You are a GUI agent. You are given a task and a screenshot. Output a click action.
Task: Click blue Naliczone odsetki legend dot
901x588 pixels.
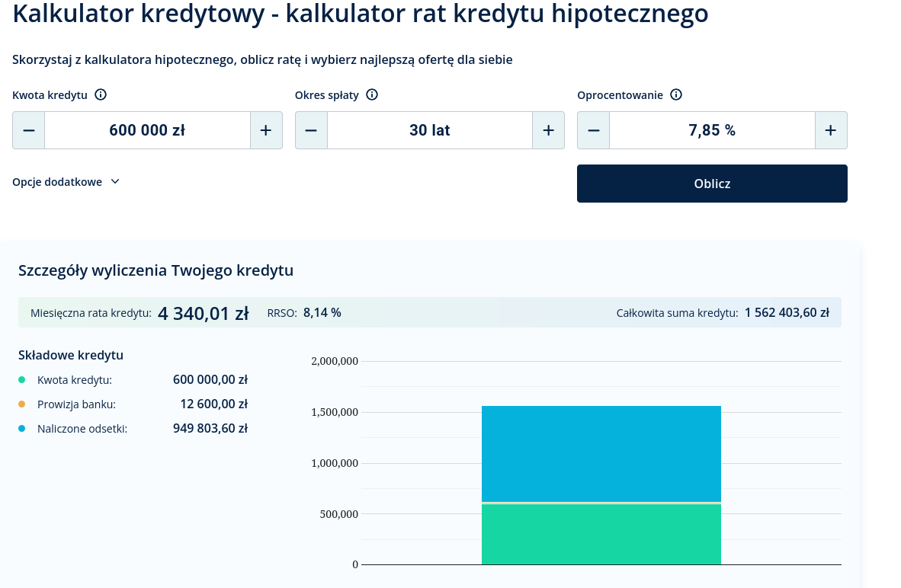(x=22, y=429)
